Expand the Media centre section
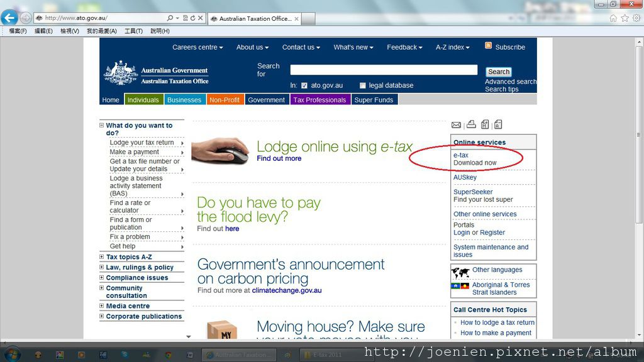 pyautogui.click(x=101, y=306)
